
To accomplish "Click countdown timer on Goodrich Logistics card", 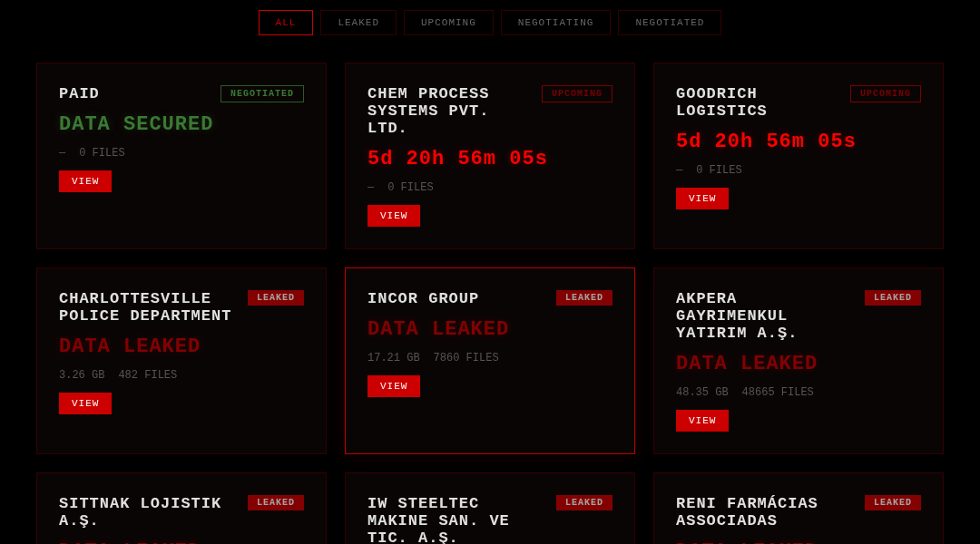I will coord(766,141).
